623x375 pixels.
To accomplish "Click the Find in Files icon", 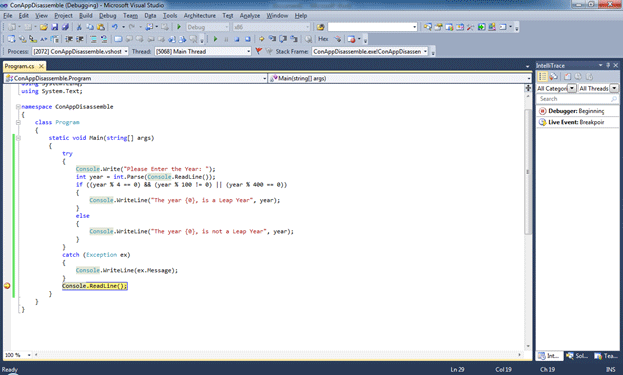I will [x=320, y=27].
